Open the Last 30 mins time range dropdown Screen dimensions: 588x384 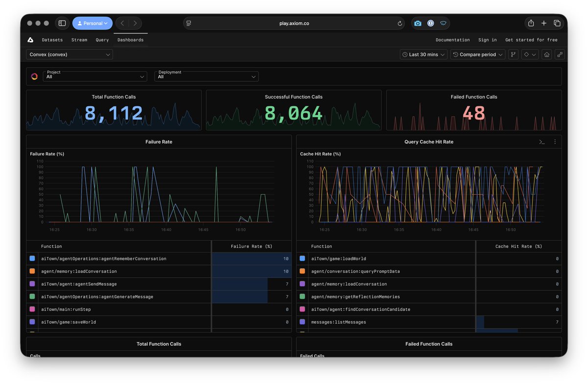[x=424, y=54]
